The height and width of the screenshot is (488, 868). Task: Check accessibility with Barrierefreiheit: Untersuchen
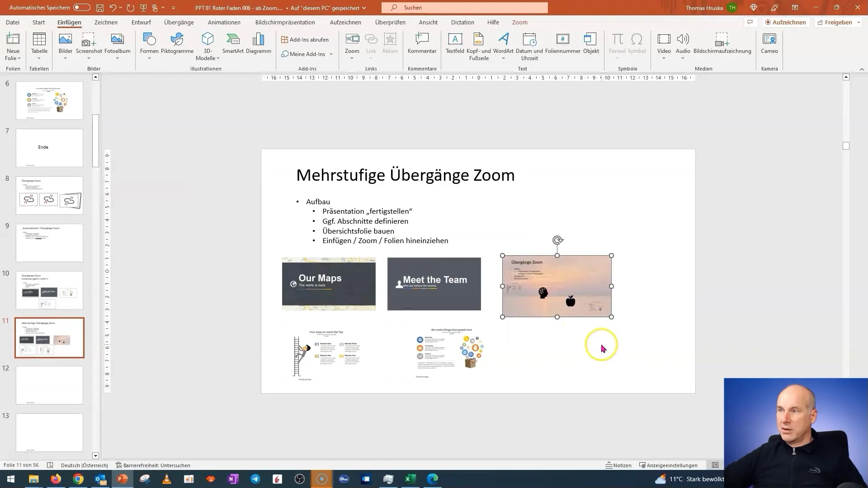click(x=153, y=465)
